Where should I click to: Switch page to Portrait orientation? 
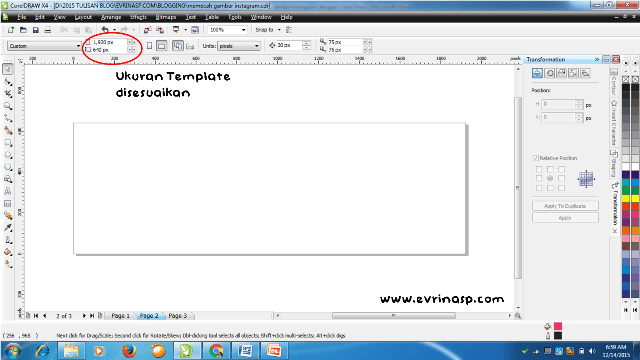tap(149, 46)
